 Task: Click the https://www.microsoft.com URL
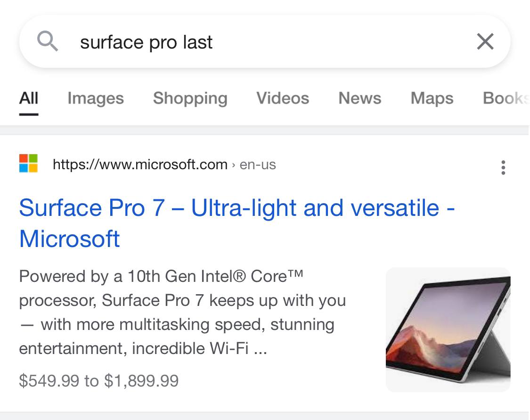[x=140, y=165]
